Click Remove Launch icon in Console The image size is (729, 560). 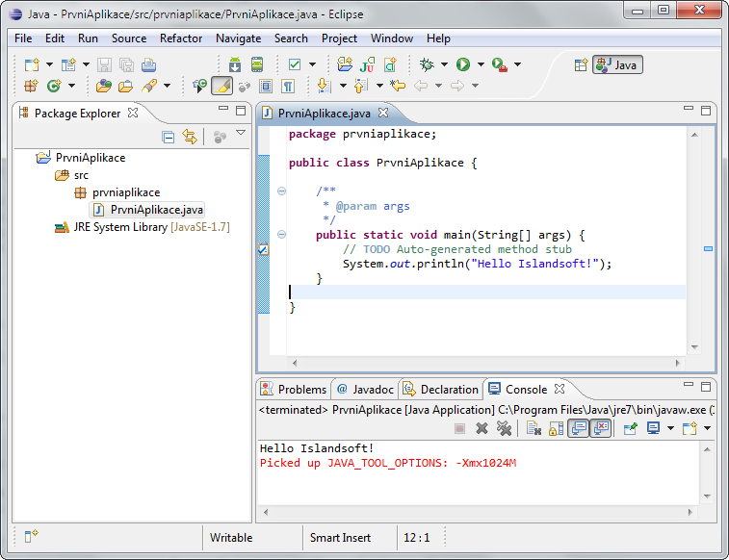[482, 428]
